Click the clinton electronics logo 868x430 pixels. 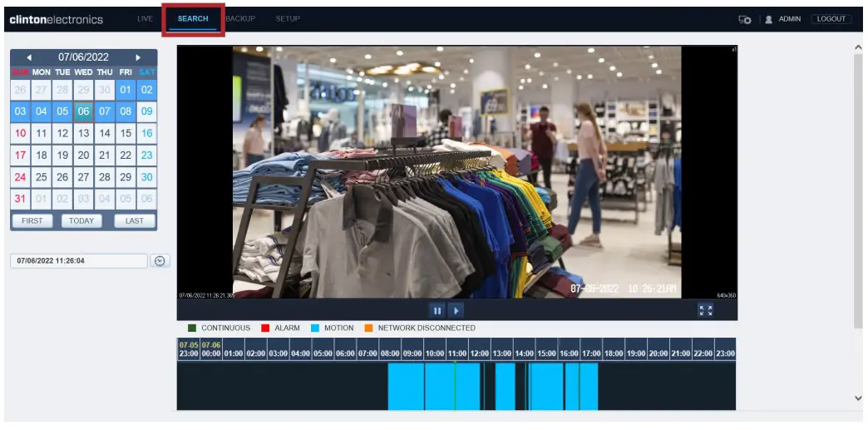56,19
